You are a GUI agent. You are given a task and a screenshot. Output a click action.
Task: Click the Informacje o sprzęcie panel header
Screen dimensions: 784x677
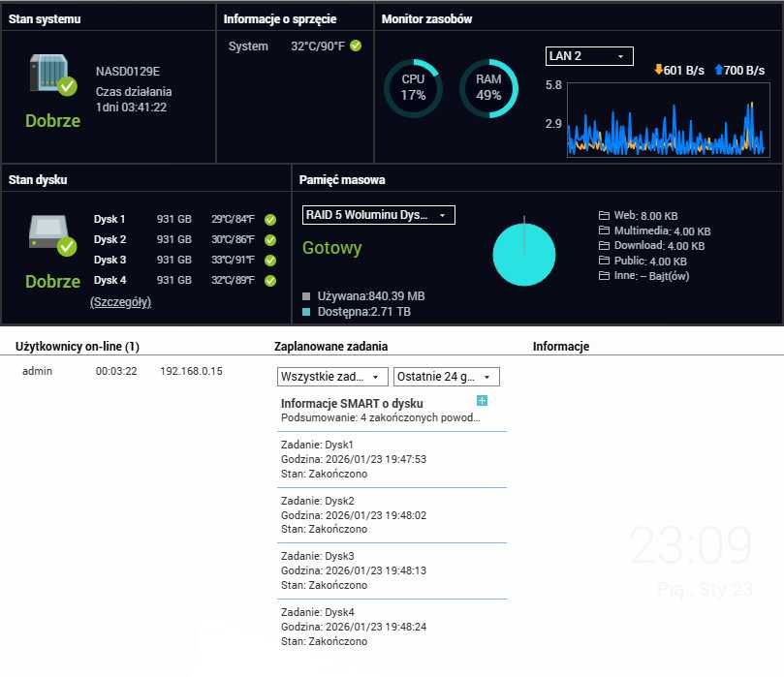[x=280, y=19]
